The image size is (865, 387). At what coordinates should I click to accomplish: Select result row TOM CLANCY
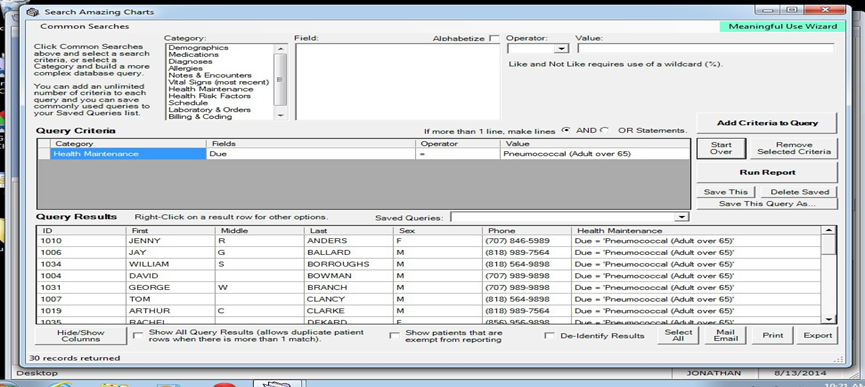(x=429, y=299)
